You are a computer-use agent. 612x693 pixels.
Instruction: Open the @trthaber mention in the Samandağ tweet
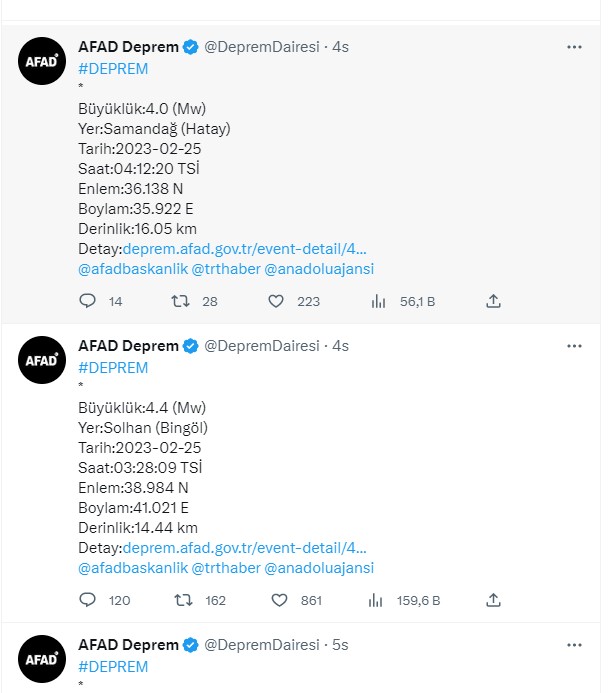[225, 269]
